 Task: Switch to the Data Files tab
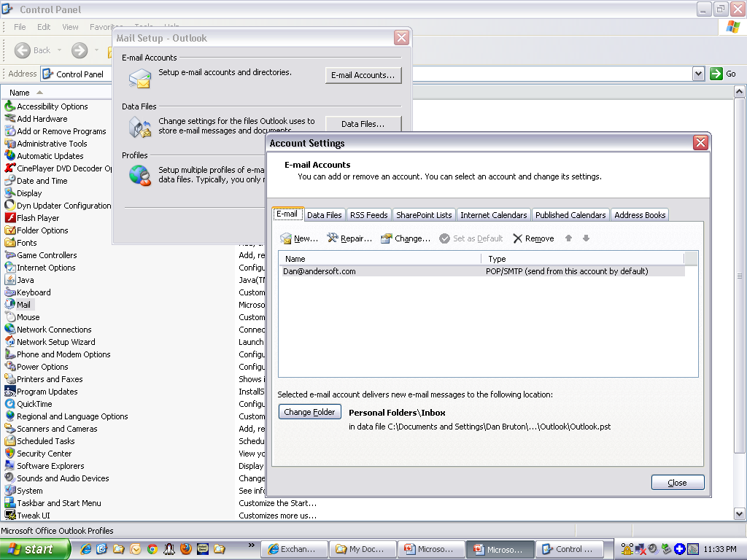pos(325,215)
